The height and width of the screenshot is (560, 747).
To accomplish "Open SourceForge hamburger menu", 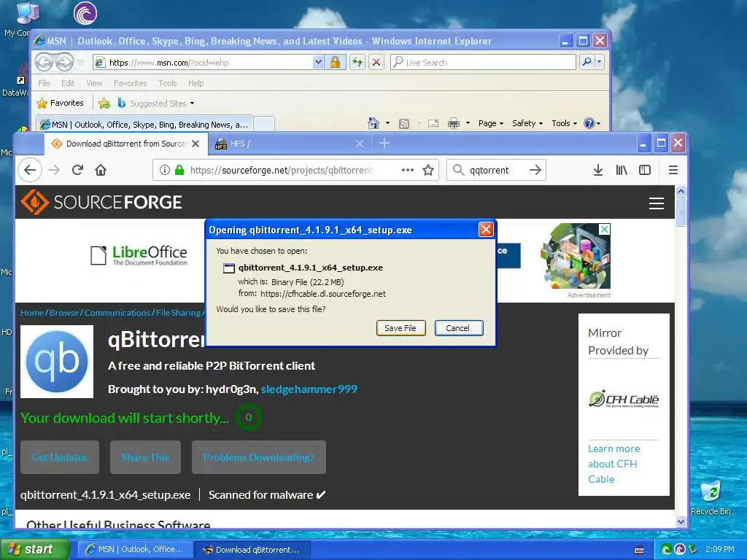I will click(x=657, y=203).
